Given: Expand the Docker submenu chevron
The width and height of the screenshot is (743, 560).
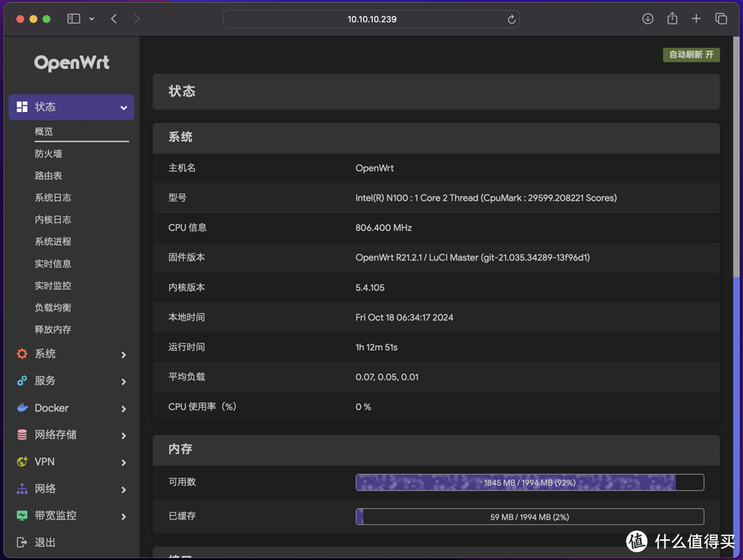Looking at the screenshot, I should pos(124,409).
